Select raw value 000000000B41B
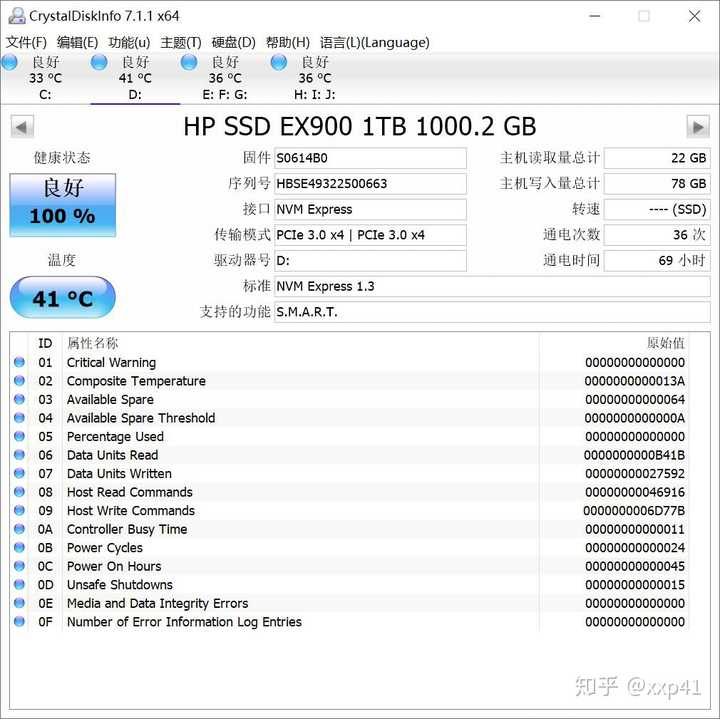Image resolution: width=720 pixels, height=719 pixels. [x=635, y=455]
